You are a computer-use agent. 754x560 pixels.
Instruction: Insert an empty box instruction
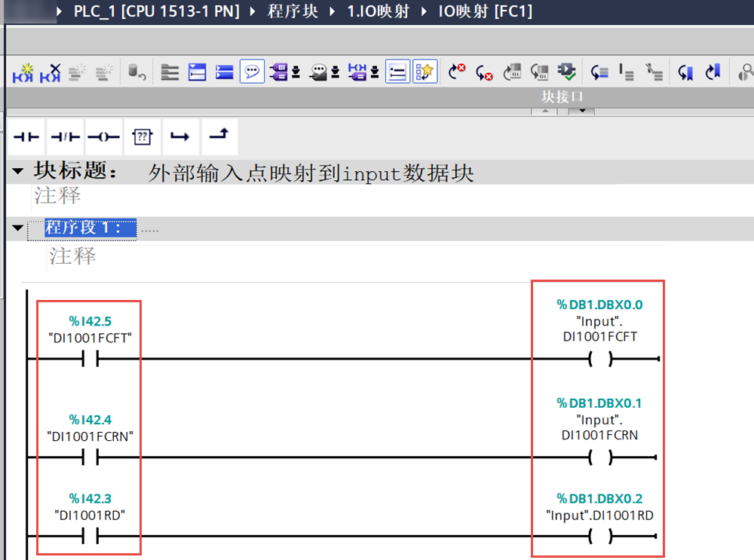[142, 136]
